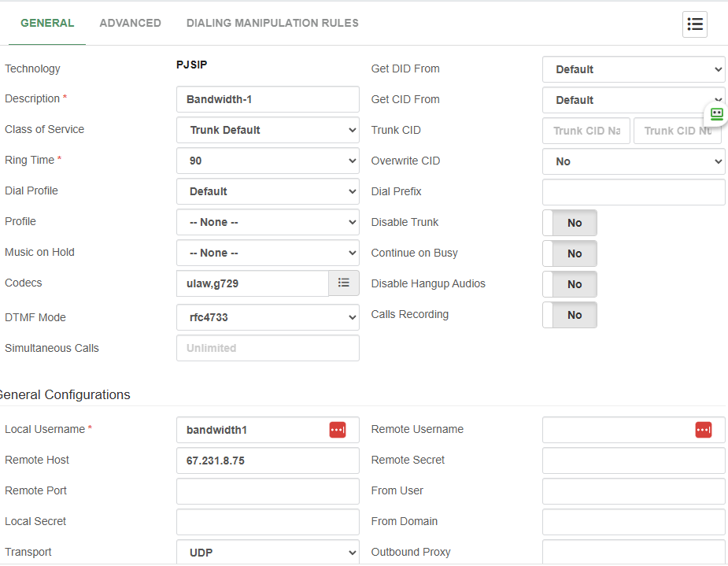The image size is (728, 566).
Task: Switch to Dialing Manipulation Rules tab
Action: pyautogui.click(x=272, y=23)
